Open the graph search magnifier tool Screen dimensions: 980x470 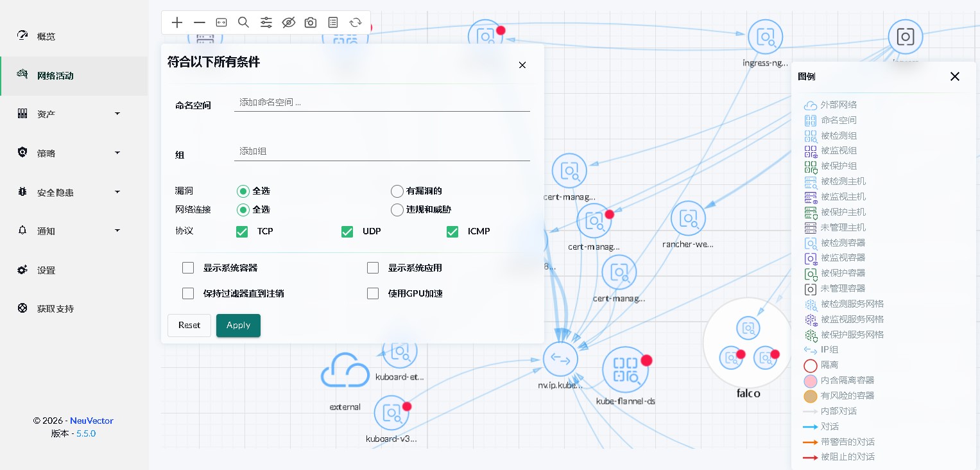click(243, 22)
